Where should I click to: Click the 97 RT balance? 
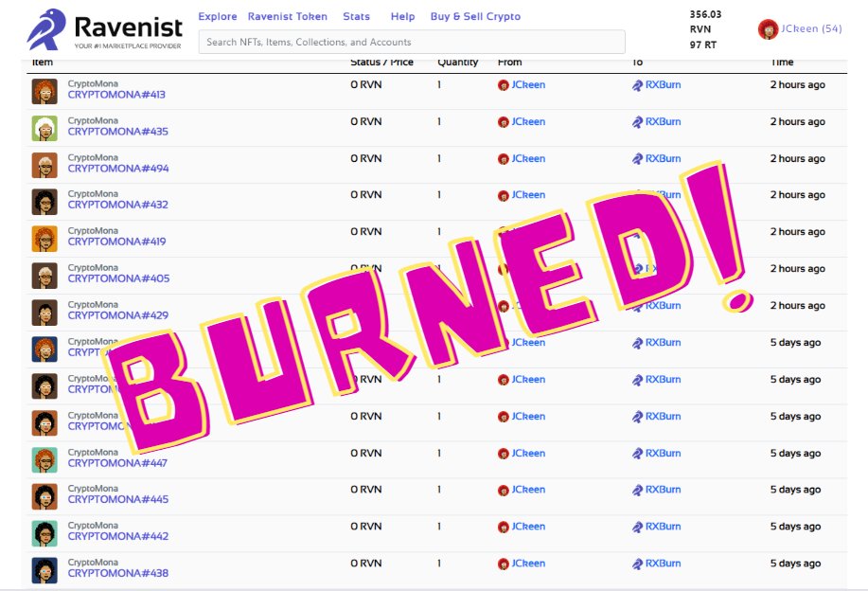point(703,45)
